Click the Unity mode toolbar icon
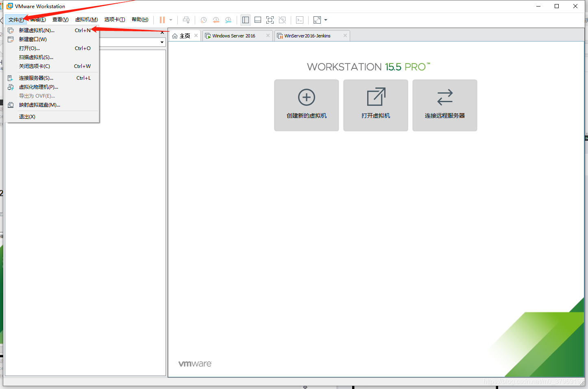588x389 pixels. coord(282,20)
